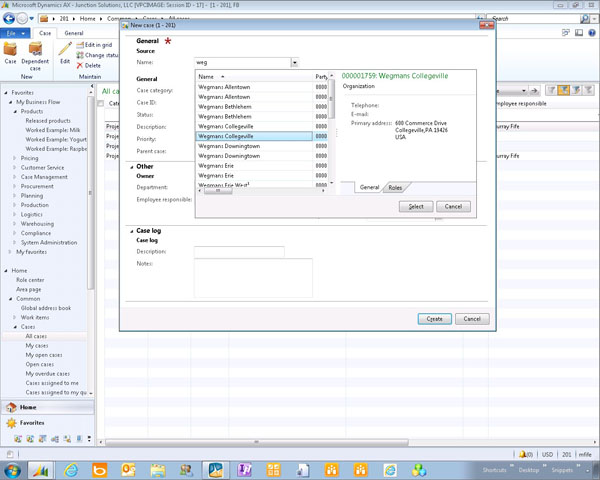Open Windows Start button

tap(12, 470)
